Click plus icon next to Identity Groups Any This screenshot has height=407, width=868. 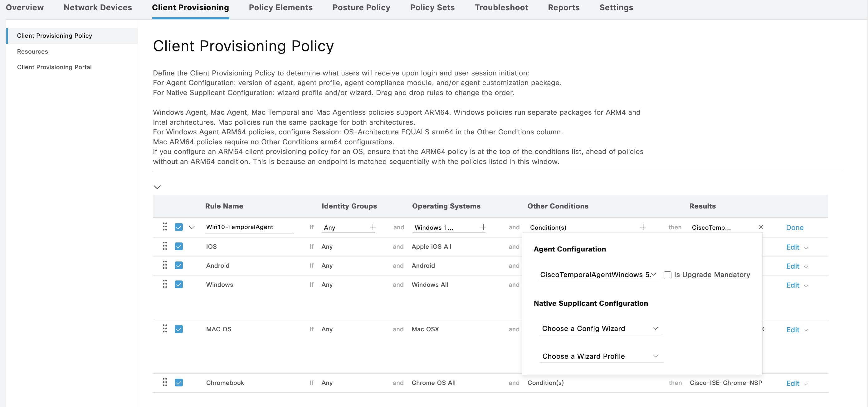(373, 227)
